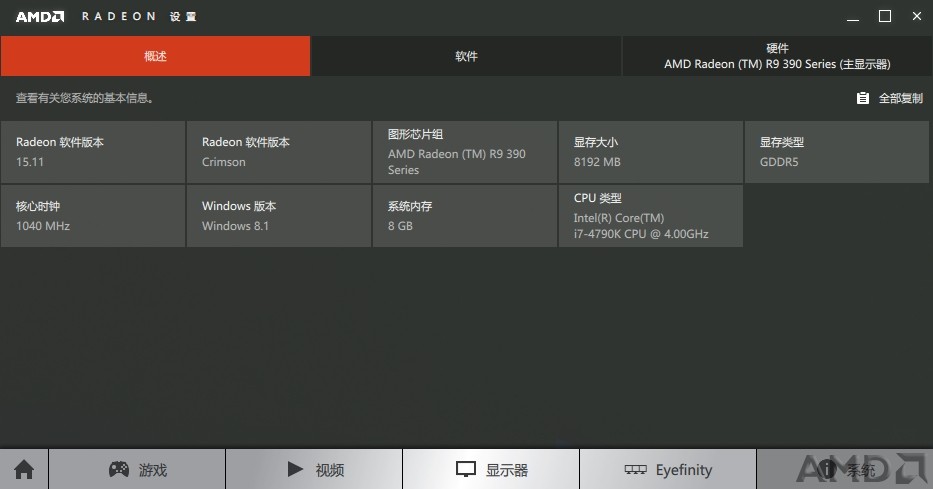The image size is (933, 489).
Task: Click the 8192 MB value
Action: click(x=597, y=162)
